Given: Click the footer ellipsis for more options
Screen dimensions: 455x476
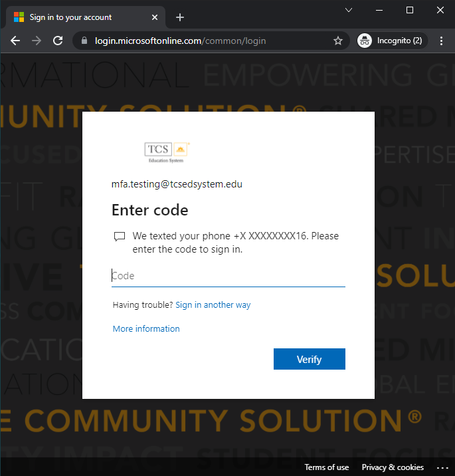Looking at the screenshot, I should [x=442, y=467].
